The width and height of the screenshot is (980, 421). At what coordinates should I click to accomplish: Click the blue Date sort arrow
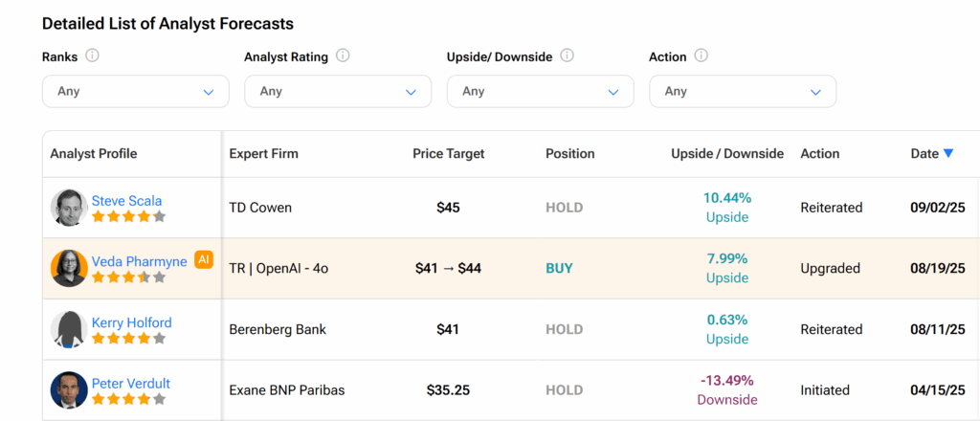pos(948,154)
